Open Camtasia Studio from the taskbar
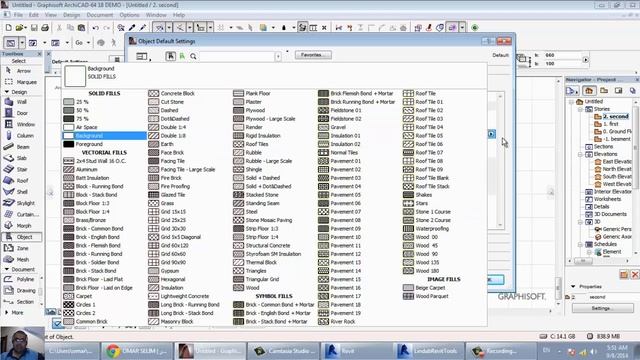This screenshot has width=640, height=360. click(x=283, y=351)
